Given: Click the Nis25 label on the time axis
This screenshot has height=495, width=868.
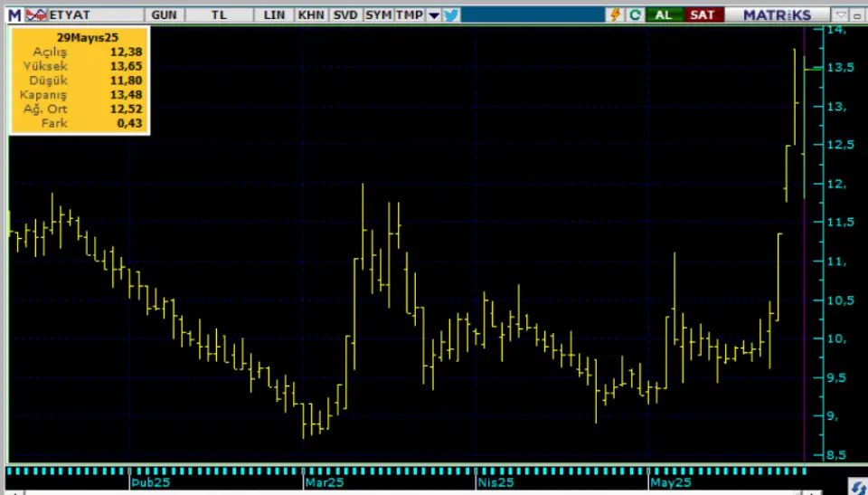Looking at the screenshot, I should coord(496,482).
